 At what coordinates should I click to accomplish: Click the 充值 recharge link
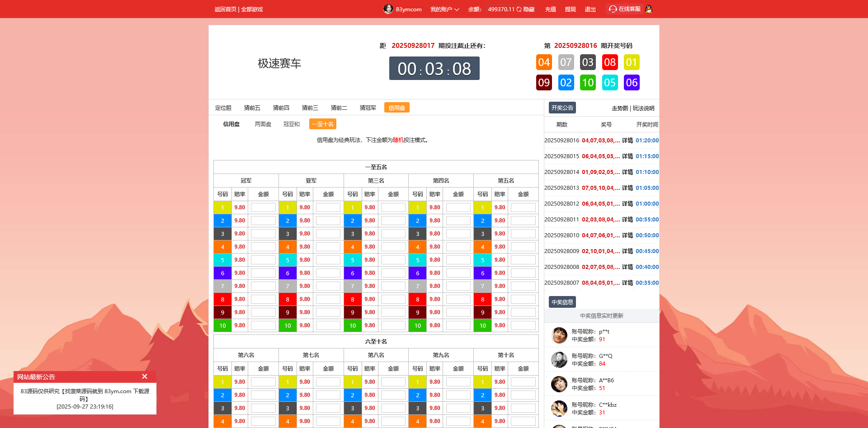[x=550, y=9]
